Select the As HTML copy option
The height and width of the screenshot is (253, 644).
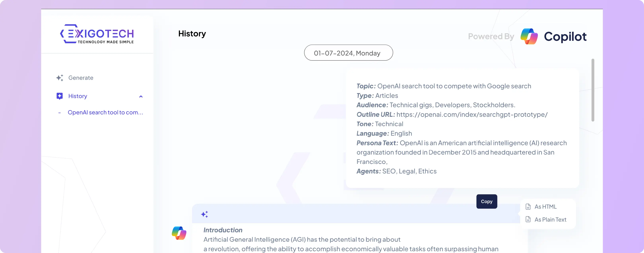point(545,207)
